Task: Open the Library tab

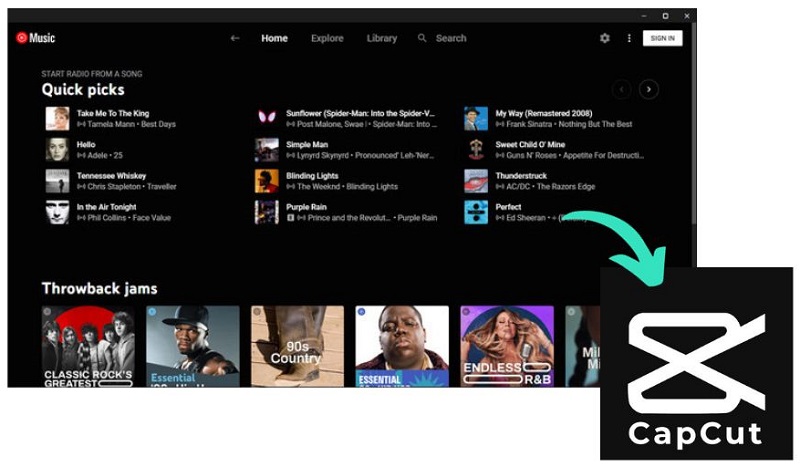Action: 381,38
